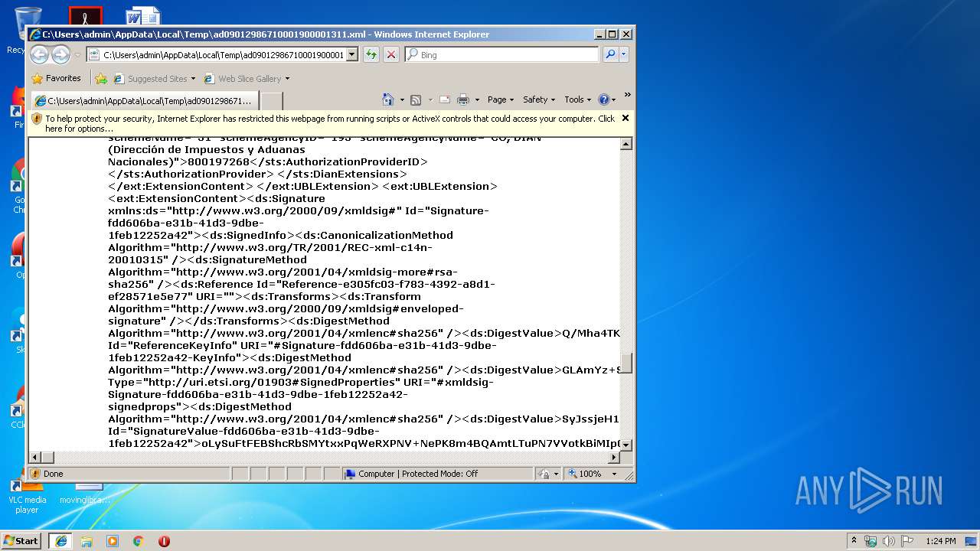The width and height of the screenshot is (980, 551).
Task: Open the 100% zoom level button
Action: 586,474
